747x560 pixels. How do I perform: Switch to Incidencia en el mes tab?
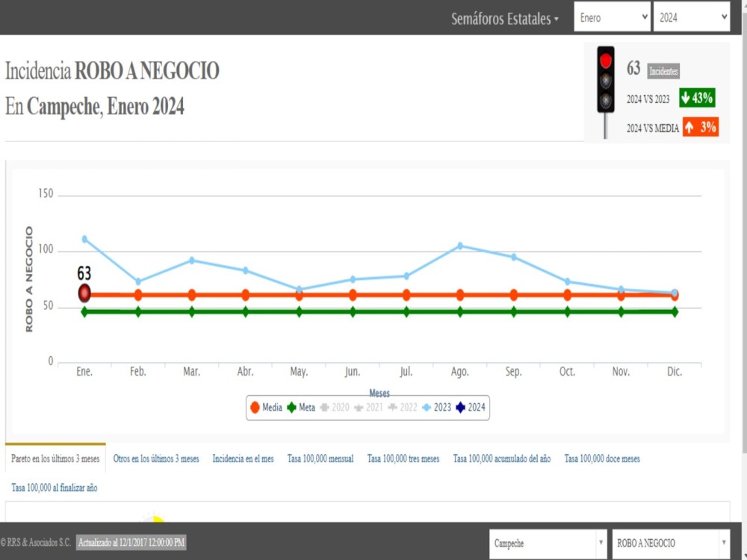pyautogui.click(x=243, y=458)
